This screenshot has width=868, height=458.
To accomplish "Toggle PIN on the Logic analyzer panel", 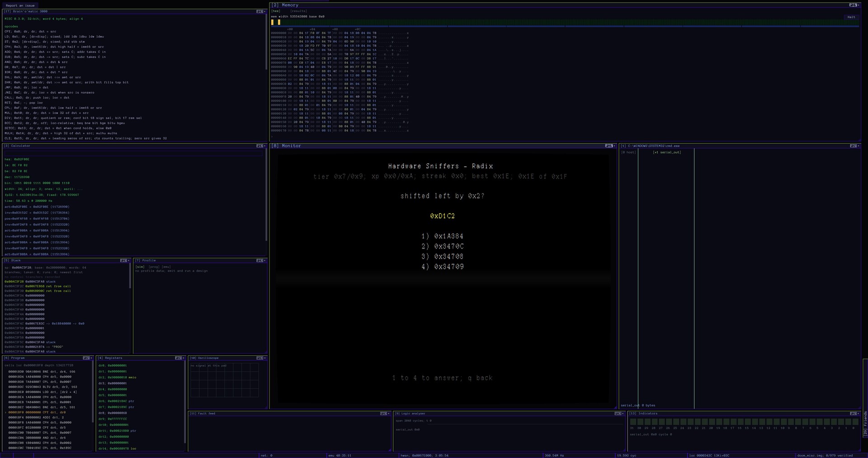I will (618, 413).
